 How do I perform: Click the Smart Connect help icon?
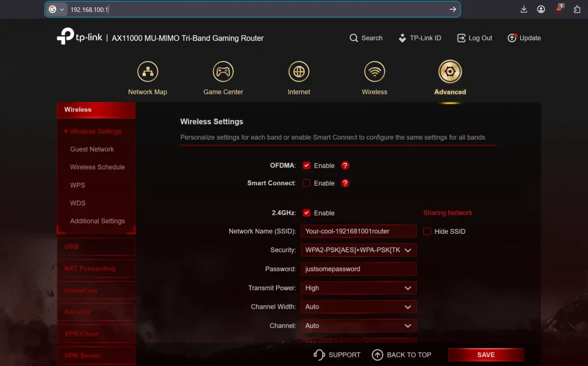pyautogui.click(x=345, y=183)
